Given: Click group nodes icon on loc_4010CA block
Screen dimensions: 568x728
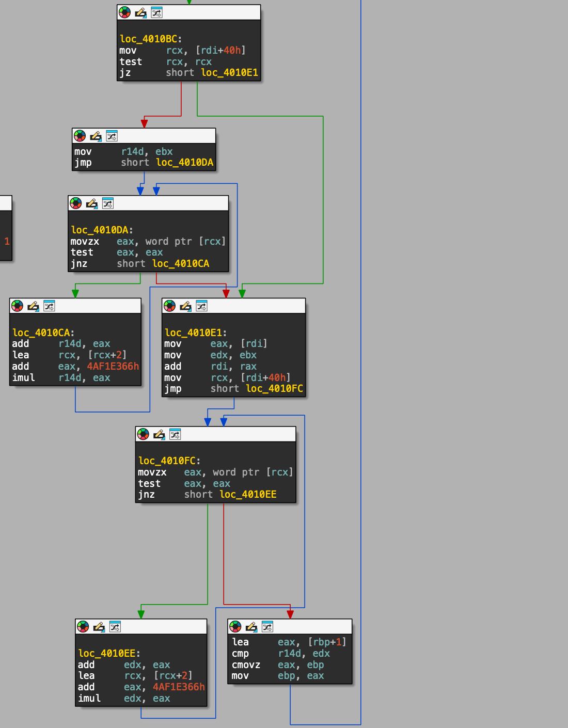Looking at the screenshot, I should pos(50,306).
